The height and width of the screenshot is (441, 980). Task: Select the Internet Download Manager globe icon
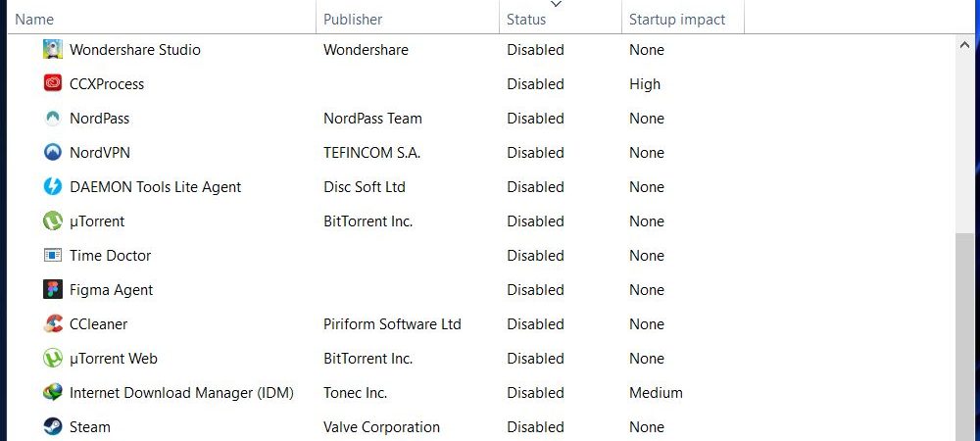point(53,393)
